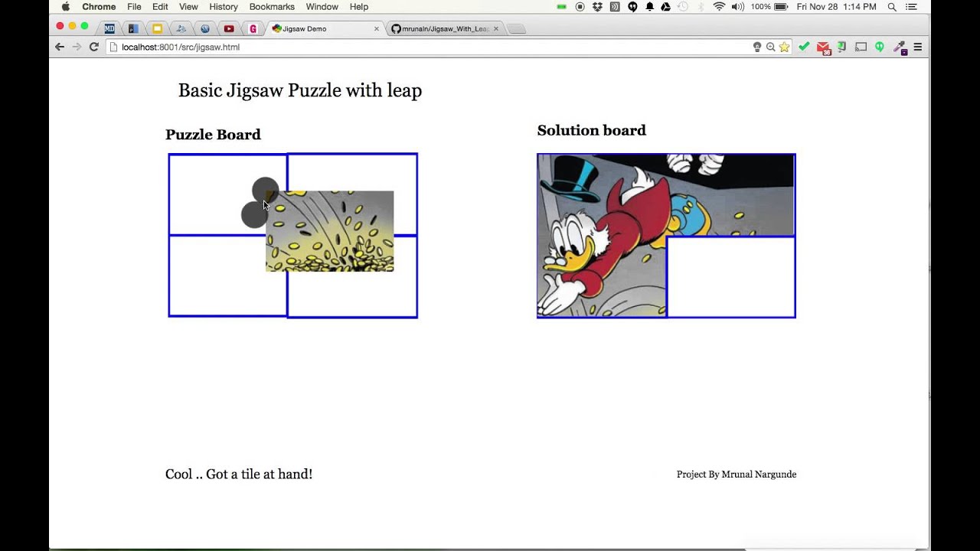Click the eyedropper color picker extension
980x551 pixels.
[x=900, y=47]
